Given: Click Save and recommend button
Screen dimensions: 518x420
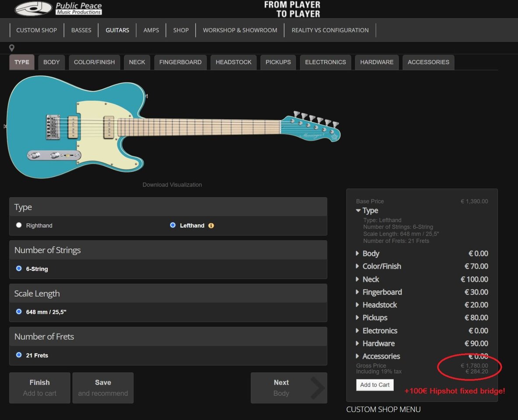Looking at the screenshot, I should (x=103, y=388).
